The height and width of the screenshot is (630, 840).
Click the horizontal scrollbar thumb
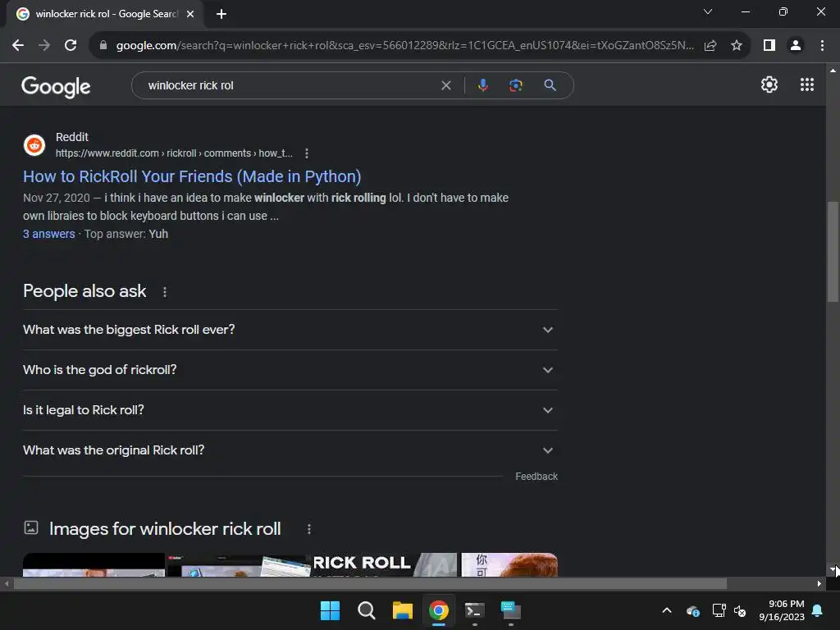pos(370,583)
